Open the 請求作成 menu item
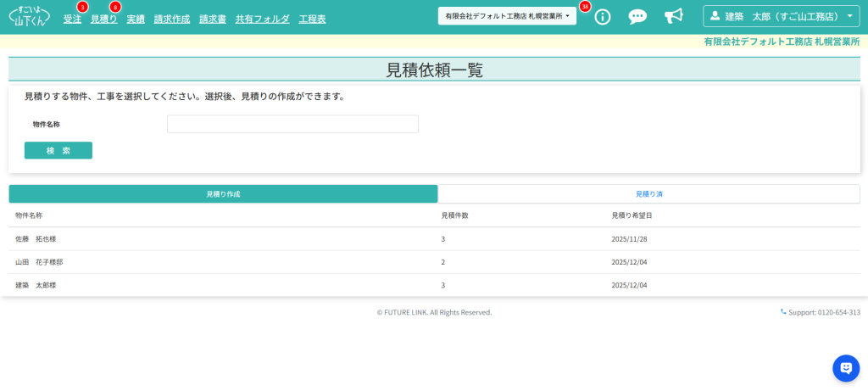 click(x=171, y=19)
